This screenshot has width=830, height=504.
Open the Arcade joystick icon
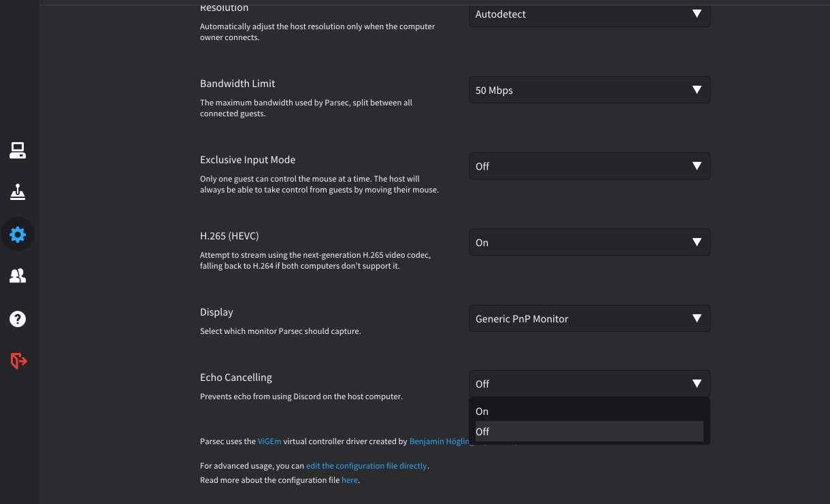(x=18, y=192)
